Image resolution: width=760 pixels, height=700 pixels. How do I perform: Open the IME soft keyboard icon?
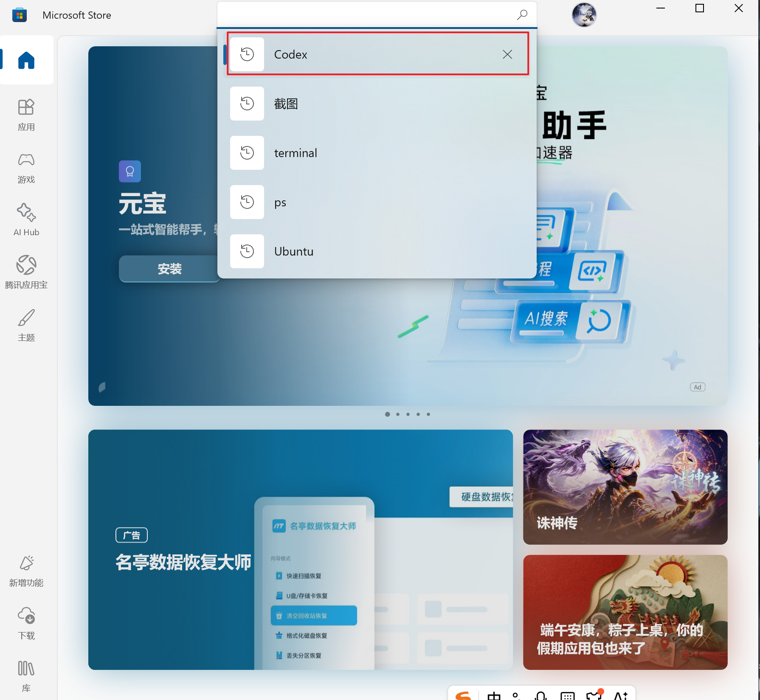(568, 695)
